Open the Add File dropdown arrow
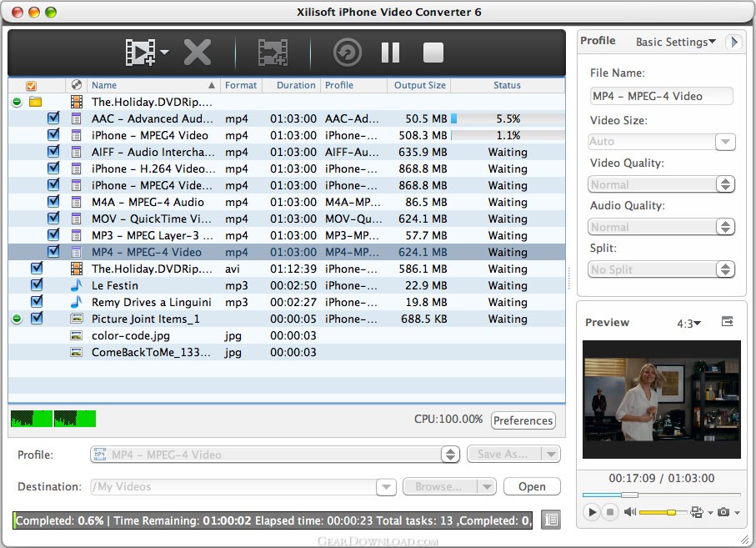 click(x=164, y=52)
